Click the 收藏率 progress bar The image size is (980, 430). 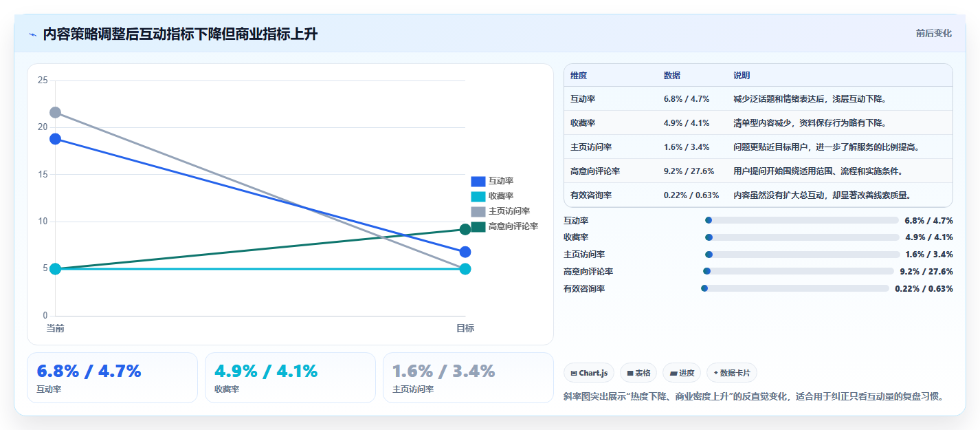point(802,237)
